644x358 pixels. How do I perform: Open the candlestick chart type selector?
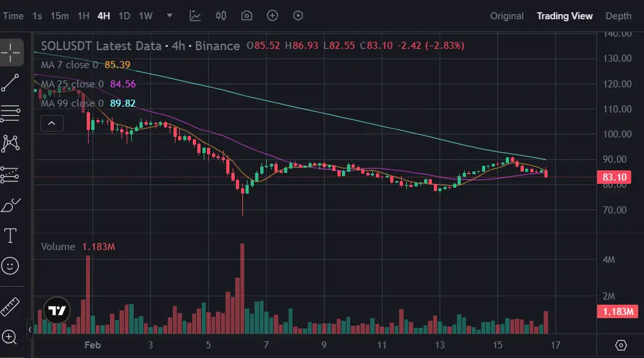coord(221,15)
